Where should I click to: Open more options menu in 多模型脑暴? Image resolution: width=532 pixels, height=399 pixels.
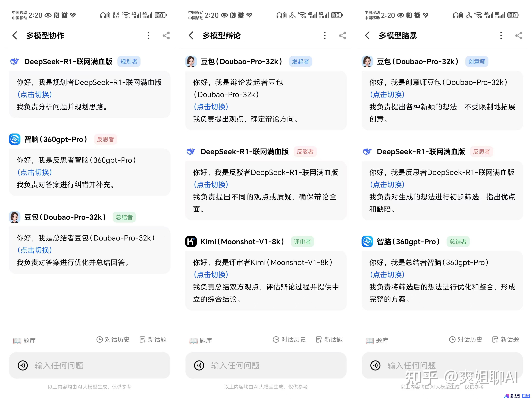[x=501, y=36]
